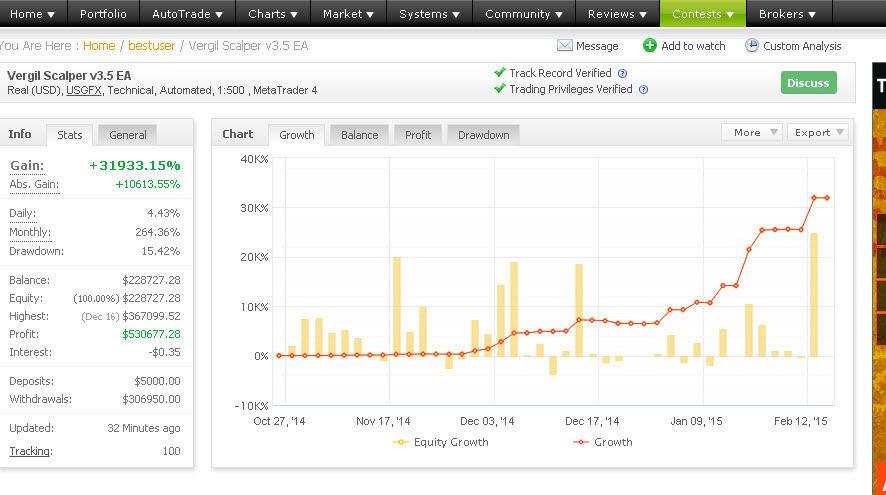Click the 32 Minutes ago updated value

(x=144, y=428)
